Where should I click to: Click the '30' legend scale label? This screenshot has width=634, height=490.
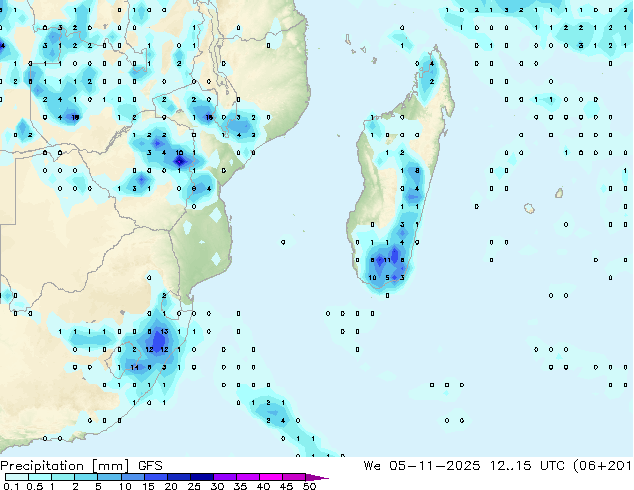pyautogui.click(x=218, y=486)
